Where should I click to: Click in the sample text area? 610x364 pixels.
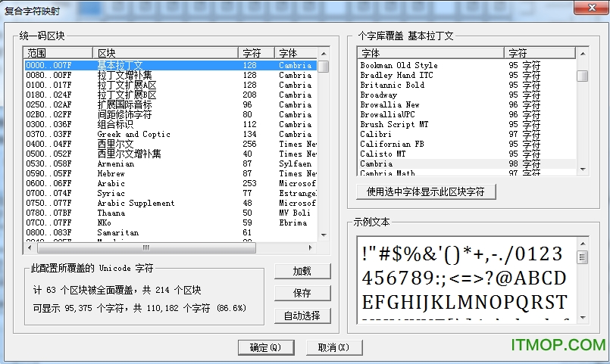[467, 280]
